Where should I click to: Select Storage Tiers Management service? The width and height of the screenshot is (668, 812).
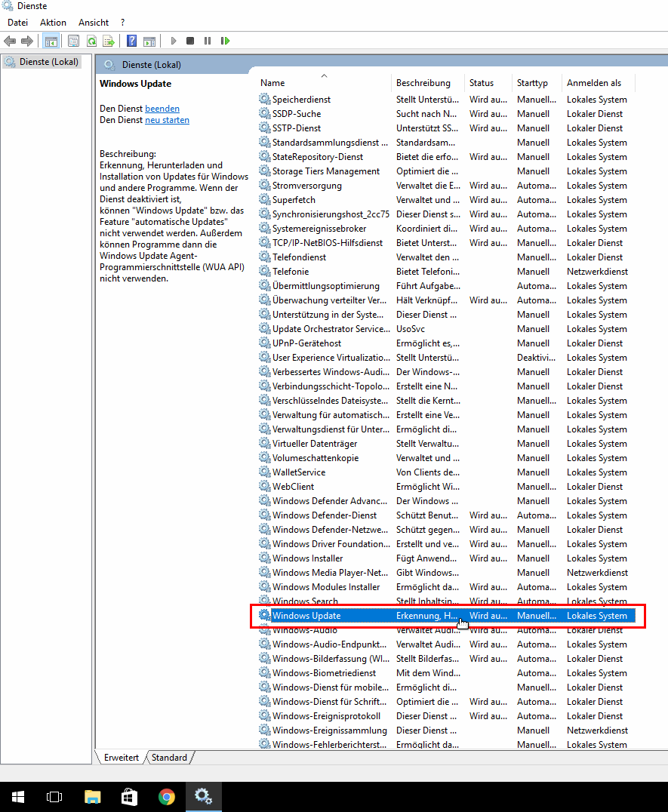[x=446, y=171]
